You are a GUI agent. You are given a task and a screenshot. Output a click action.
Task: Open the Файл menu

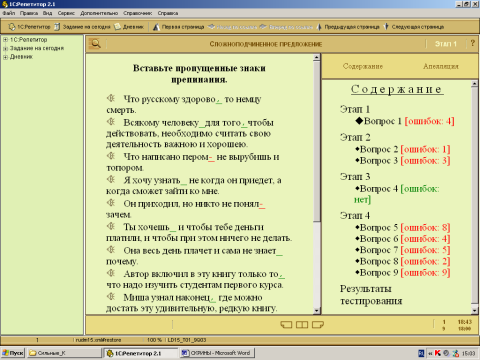point(9,13)
